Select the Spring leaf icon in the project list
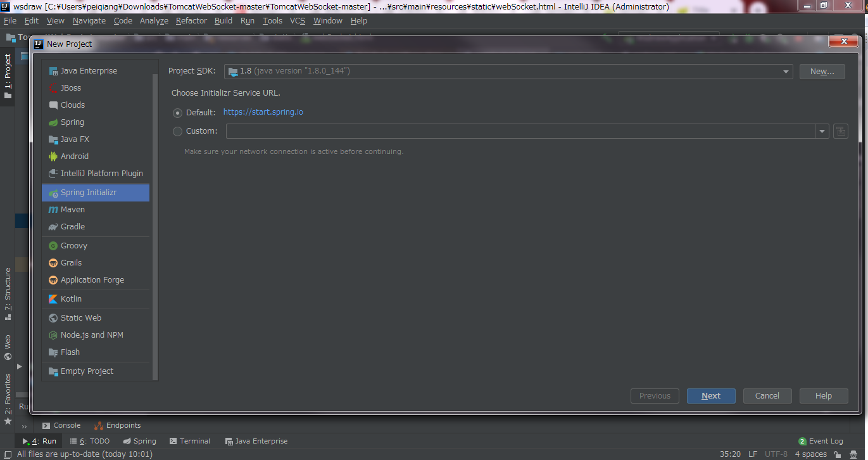Image resolution: width=868 pixels, height=460 pixels. pos(53,122)
